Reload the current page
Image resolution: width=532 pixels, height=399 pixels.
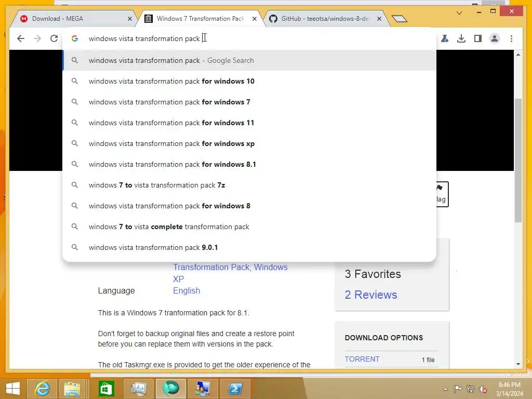tap(54, 38)
